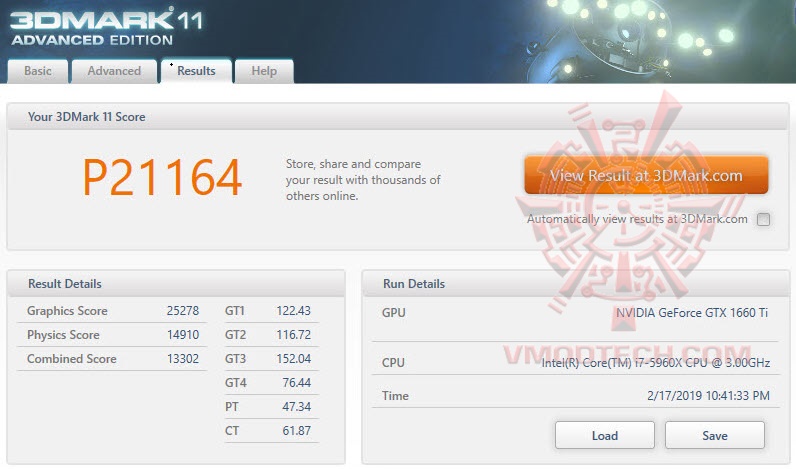Click CT result 61.87

point(296,430)
